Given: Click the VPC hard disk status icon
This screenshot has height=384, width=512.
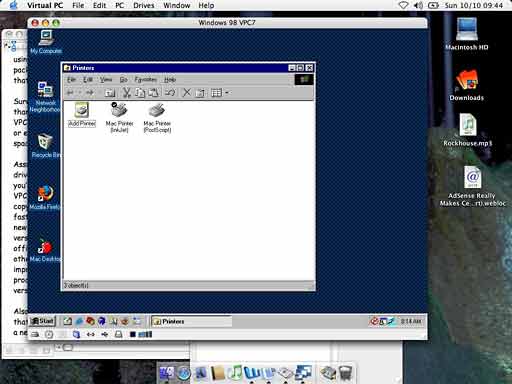Looking at the screenshot, I should coord(35,334).
